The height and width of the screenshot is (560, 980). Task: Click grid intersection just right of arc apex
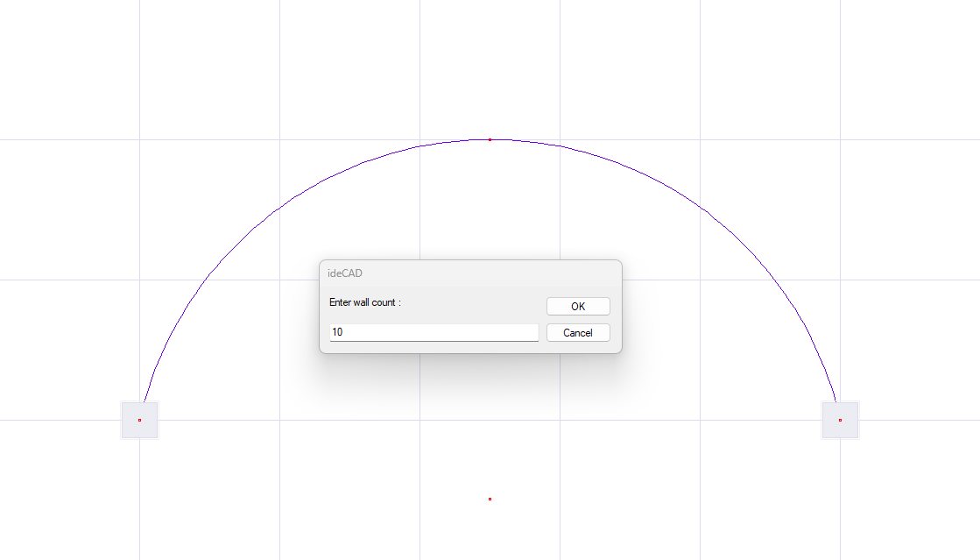click(x=560, y=139)
